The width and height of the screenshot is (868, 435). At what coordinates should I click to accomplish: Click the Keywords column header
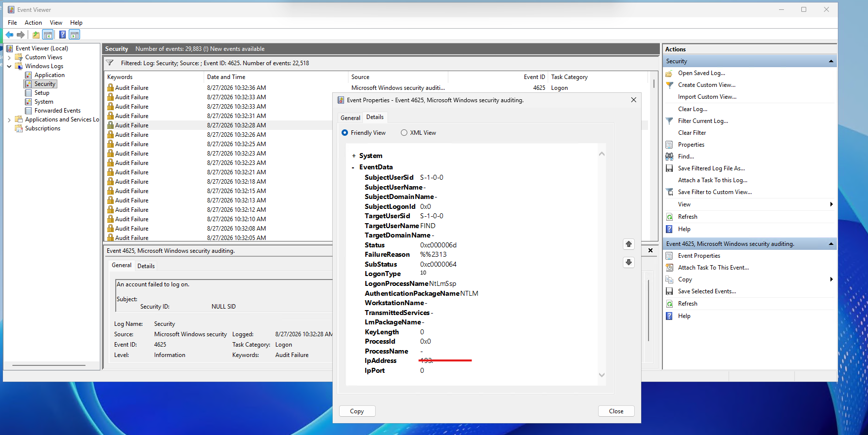pyautogui.click(x=154, y=77)
